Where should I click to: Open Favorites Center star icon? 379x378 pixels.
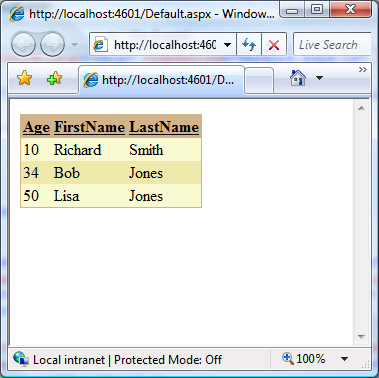(x=24, y=79)
